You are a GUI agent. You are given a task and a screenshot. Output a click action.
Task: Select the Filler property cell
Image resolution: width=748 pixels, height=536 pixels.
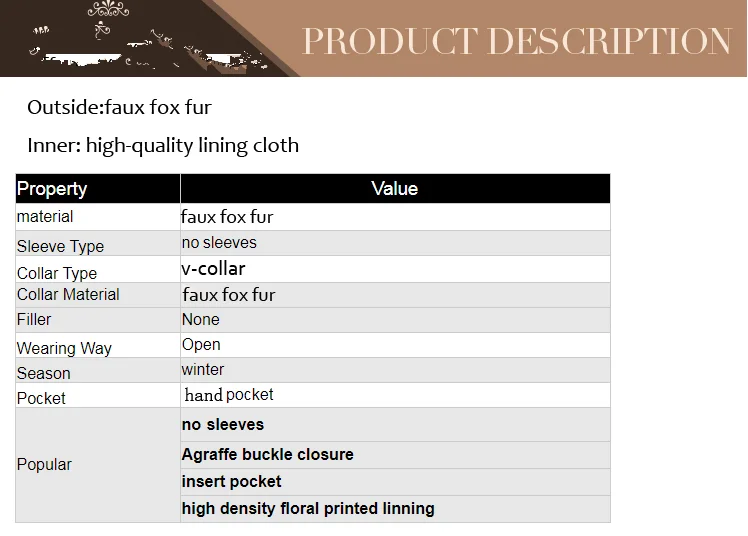34,320
